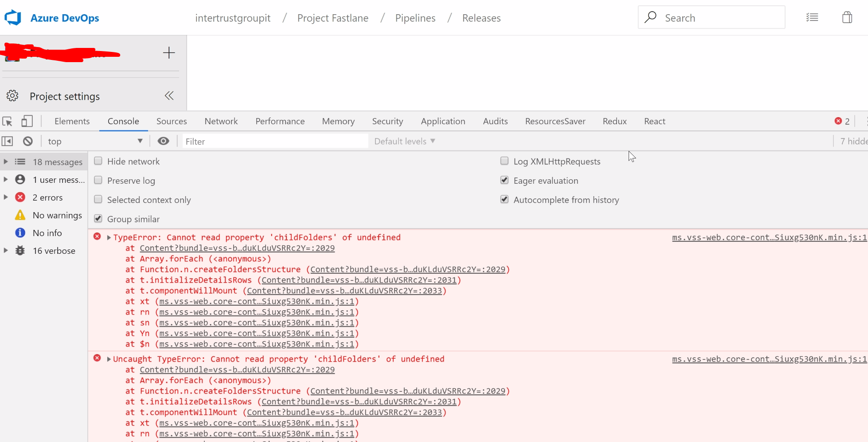Click the red error count badge in DevTools
868x442 pixels.
click(x=842, y=121)
